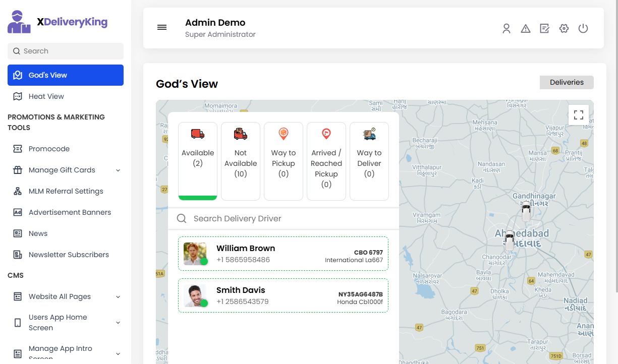Open the notes edit icon in header
Viewport: 618px width, 364px height.
coord(545,29)
